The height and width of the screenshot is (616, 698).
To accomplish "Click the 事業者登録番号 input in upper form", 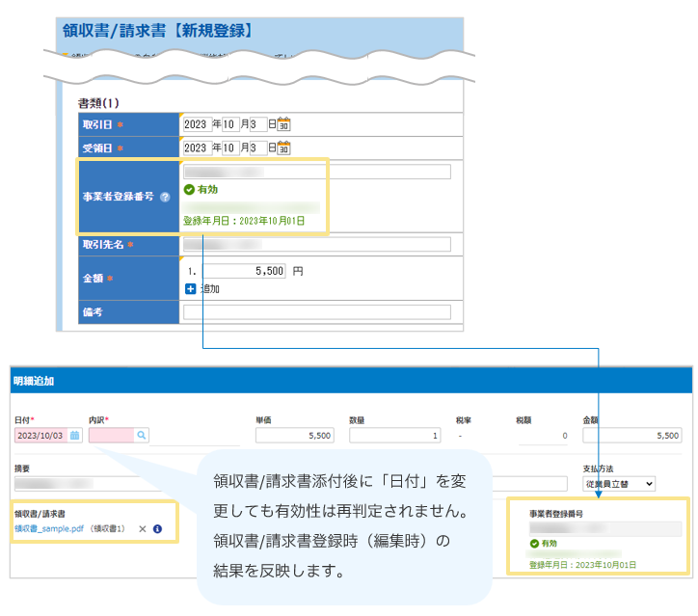I will [316, 173].
